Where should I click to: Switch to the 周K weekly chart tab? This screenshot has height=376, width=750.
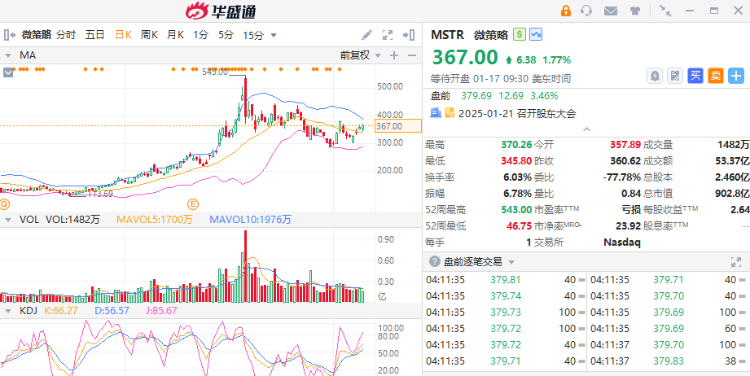tap(149, 35)
